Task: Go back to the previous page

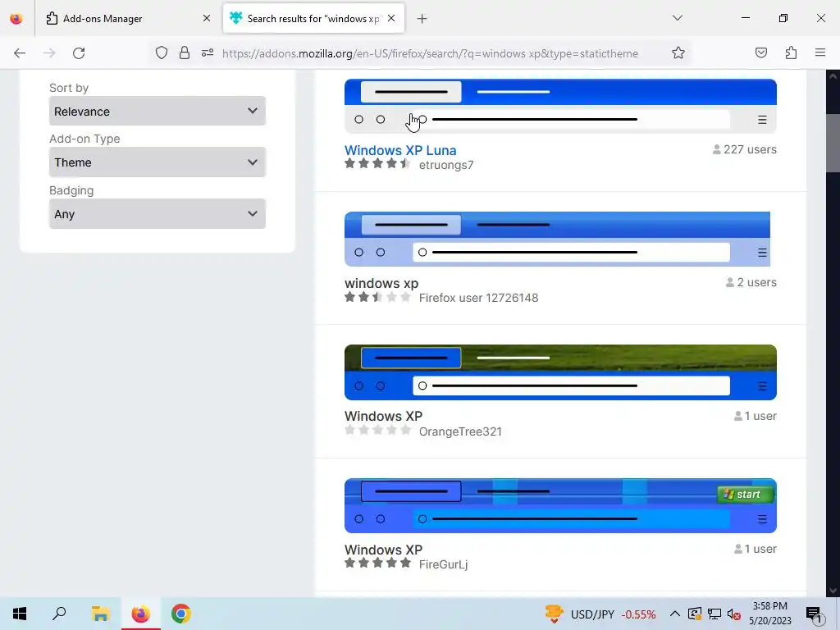Action: [20, 53]
